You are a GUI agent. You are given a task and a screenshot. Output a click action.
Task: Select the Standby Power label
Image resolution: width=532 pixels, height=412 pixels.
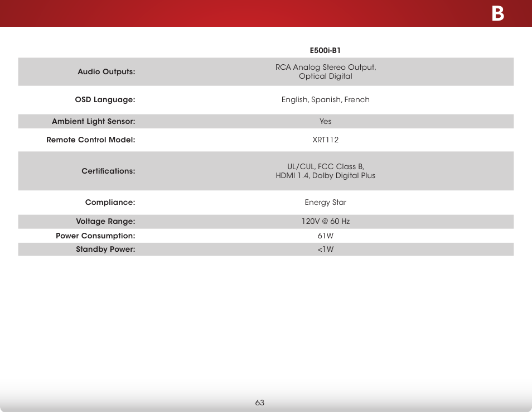105,249
